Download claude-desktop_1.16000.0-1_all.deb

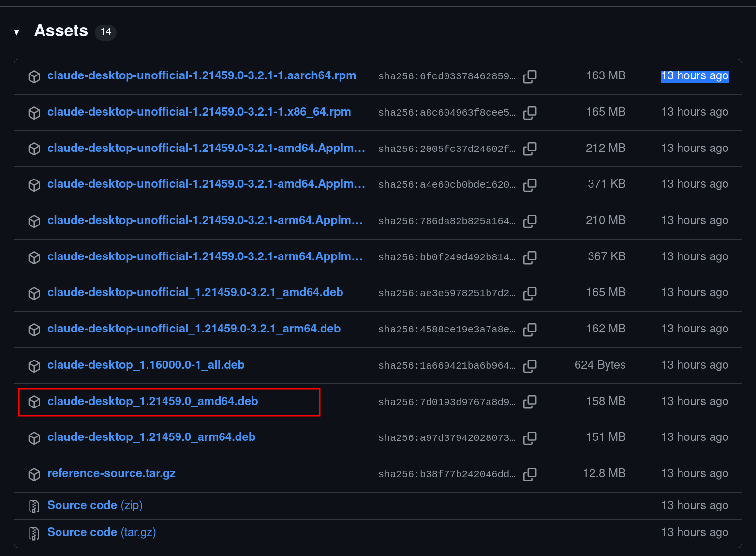[x=146, y=365]
